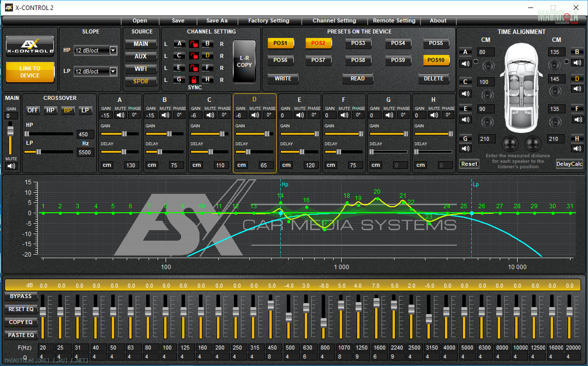Change channel A delay unit cm
Image resolution: width=588 pixels, height=366 pixels.
click(107, 165)
